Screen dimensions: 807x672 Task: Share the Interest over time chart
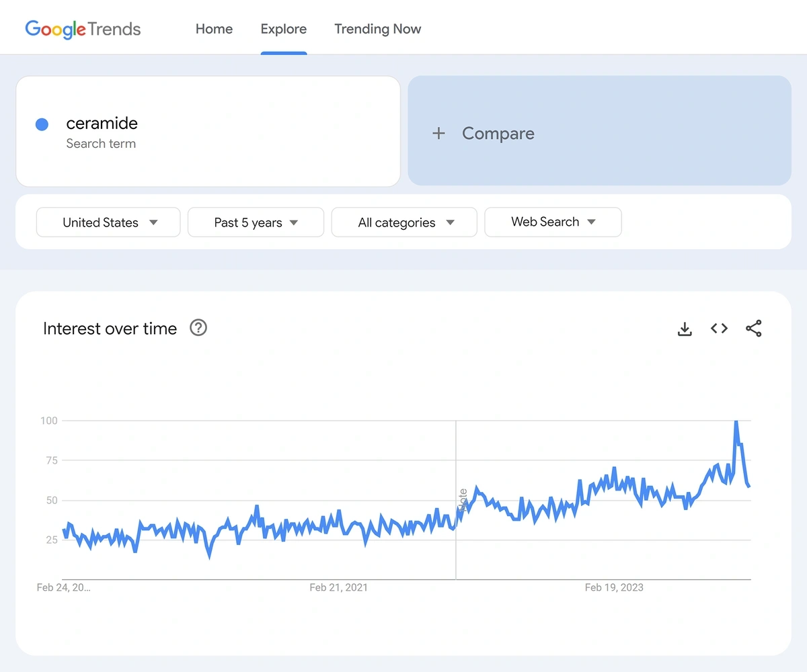pyautogui.click(x=754, y=329)
